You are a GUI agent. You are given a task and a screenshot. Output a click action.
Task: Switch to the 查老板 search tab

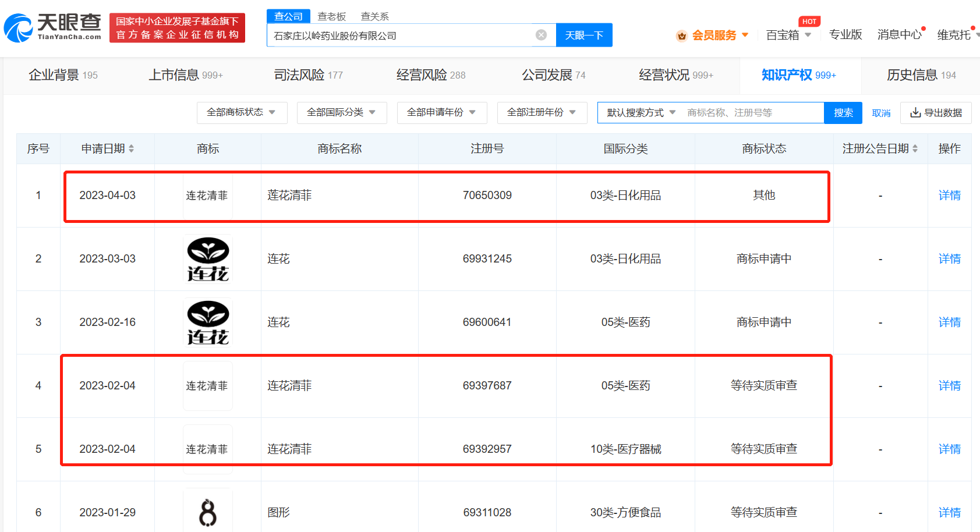pyautogui.click(x=332, y=16)
